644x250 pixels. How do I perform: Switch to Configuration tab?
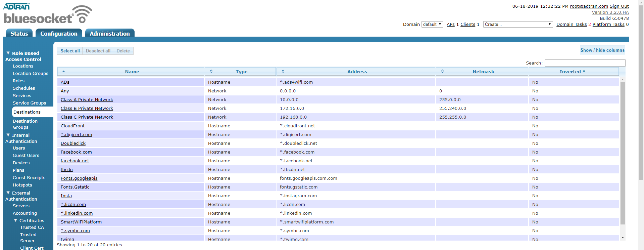click(59, 33)
